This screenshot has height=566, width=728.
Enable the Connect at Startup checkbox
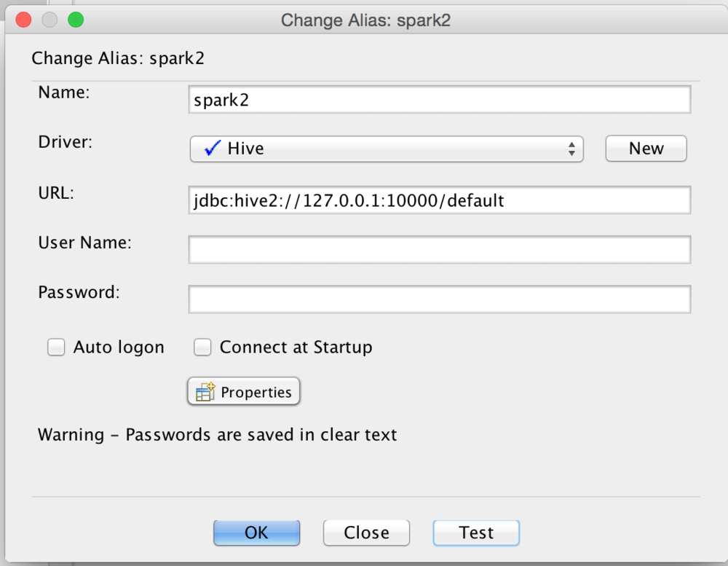[x=202, y=347]
